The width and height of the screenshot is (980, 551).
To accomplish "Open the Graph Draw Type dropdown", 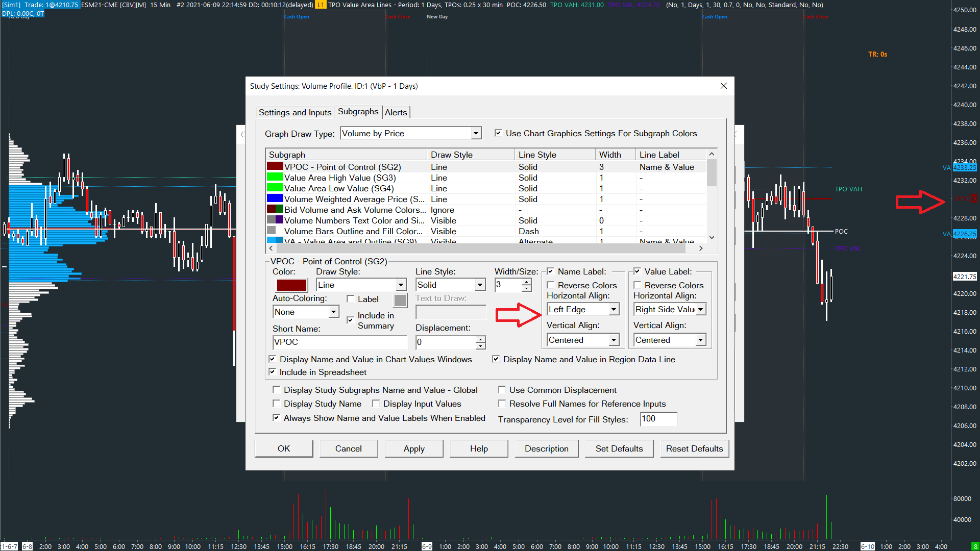I will click(x=476, y=133).
